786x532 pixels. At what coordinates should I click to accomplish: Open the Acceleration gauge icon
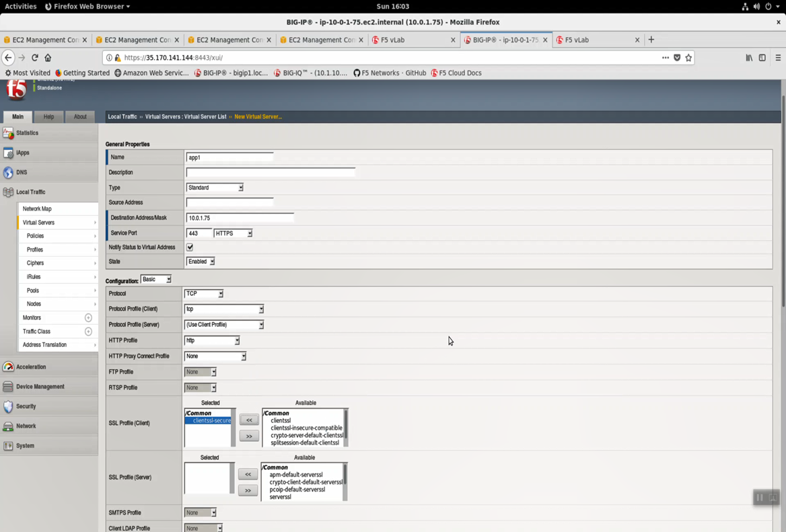point(8,367)
